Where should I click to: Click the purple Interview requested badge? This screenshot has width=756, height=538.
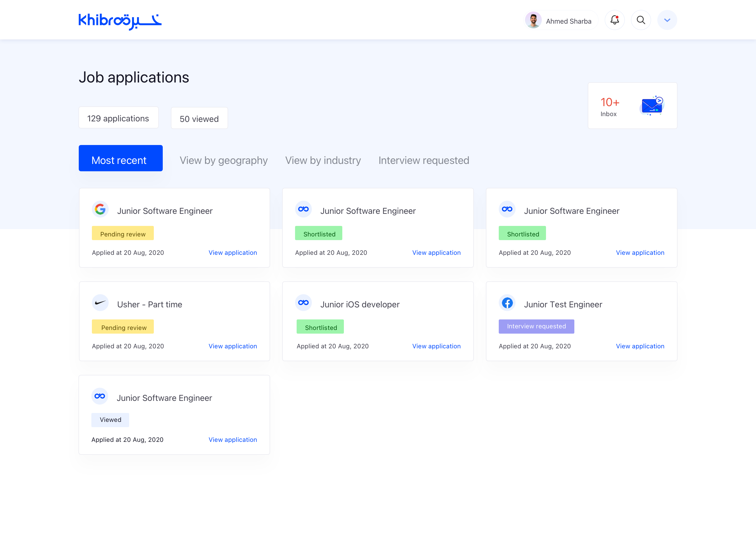[x=536, y=327]
